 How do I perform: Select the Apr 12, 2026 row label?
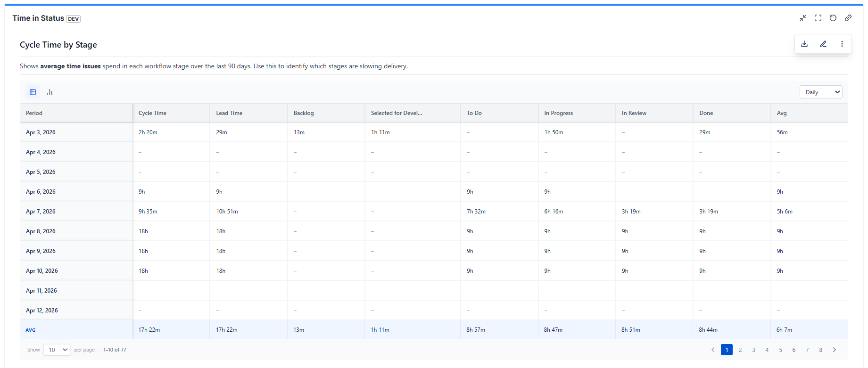[x=42, y=311]
